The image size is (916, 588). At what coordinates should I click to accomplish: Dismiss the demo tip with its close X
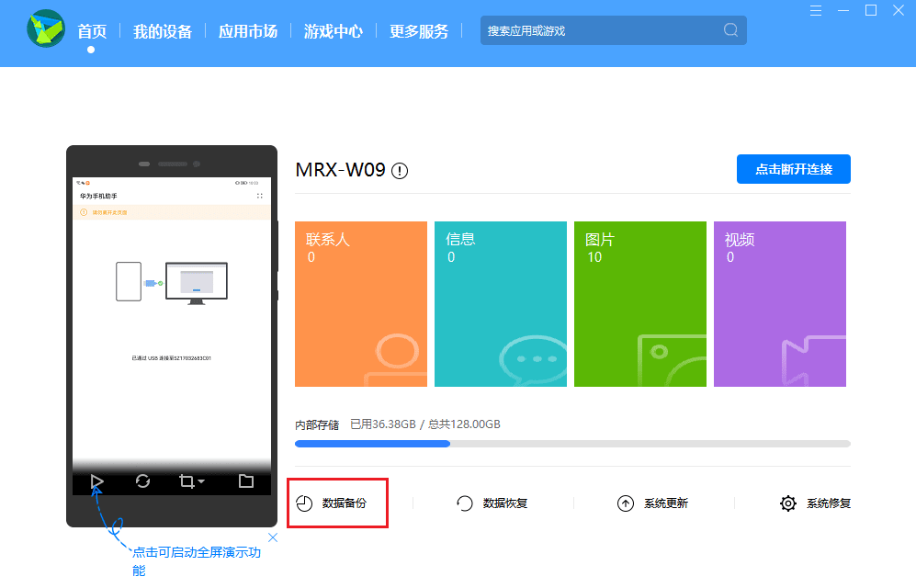pos(272,537)
